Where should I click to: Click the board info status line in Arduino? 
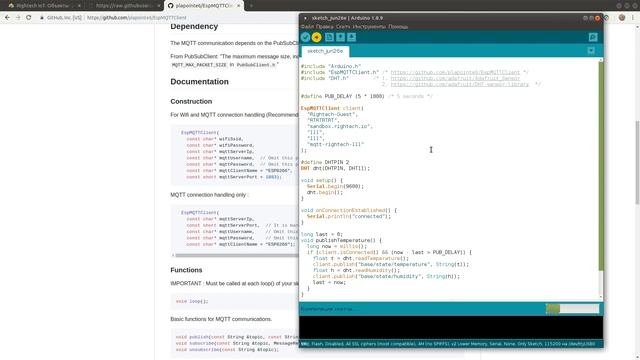coord(448,344)
